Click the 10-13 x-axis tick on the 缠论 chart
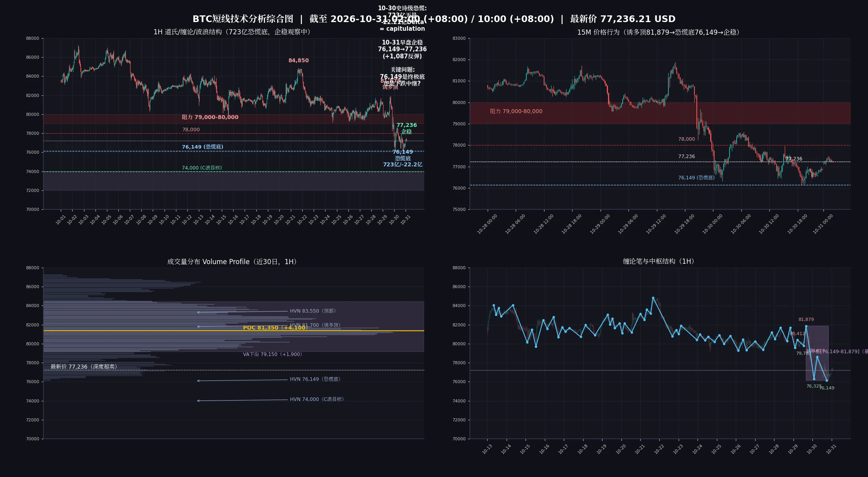The image size is (868, 477). (487, 449)
